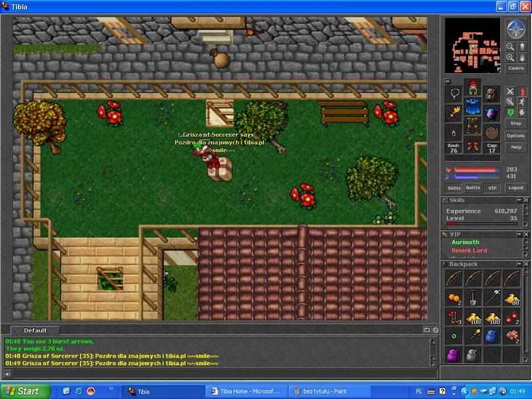Open the Windows Start menu

pos(25,391)
